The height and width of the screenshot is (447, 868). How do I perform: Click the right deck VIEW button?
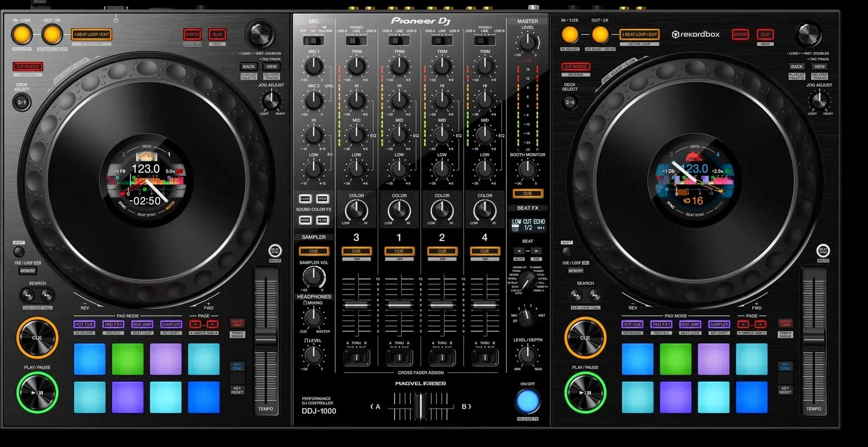pos(820,66)
